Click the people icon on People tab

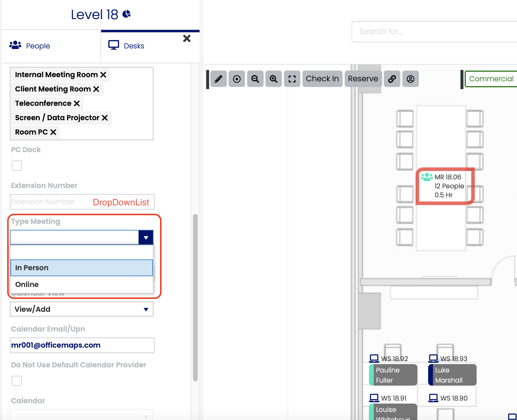15,45
